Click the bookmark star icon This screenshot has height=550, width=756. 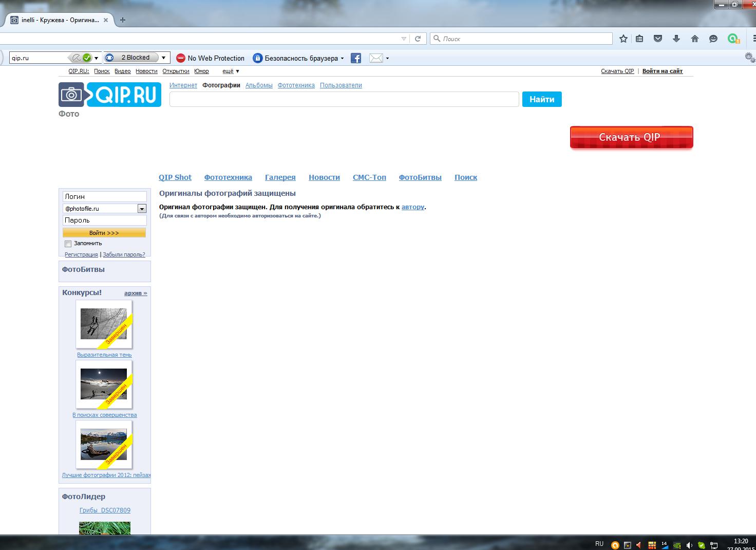click(623, 39)
